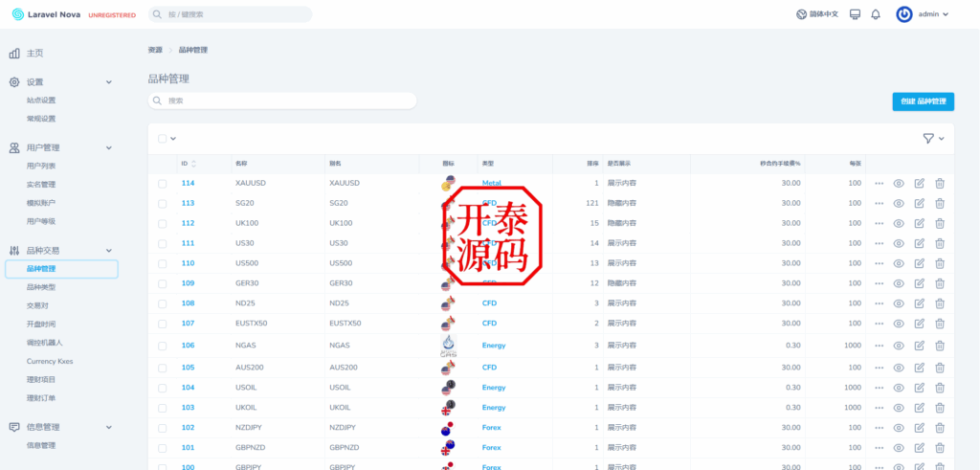Select the checkbox for row 102
The height and width of the screenshot is (470, 980).
pos(163,428)
